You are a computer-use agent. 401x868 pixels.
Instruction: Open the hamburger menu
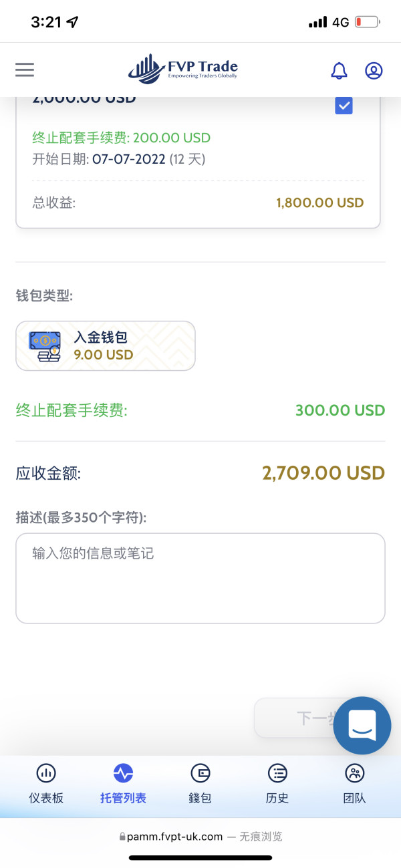25,69
